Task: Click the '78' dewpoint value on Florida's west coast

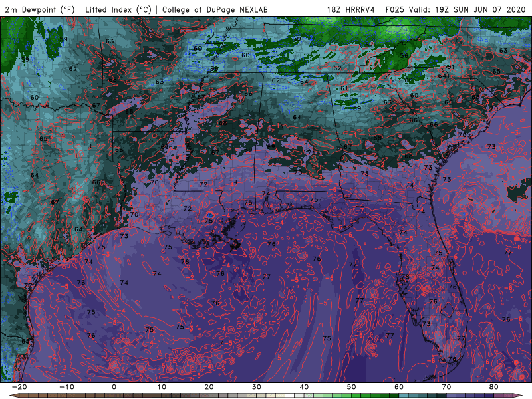Action: [406, 277]
